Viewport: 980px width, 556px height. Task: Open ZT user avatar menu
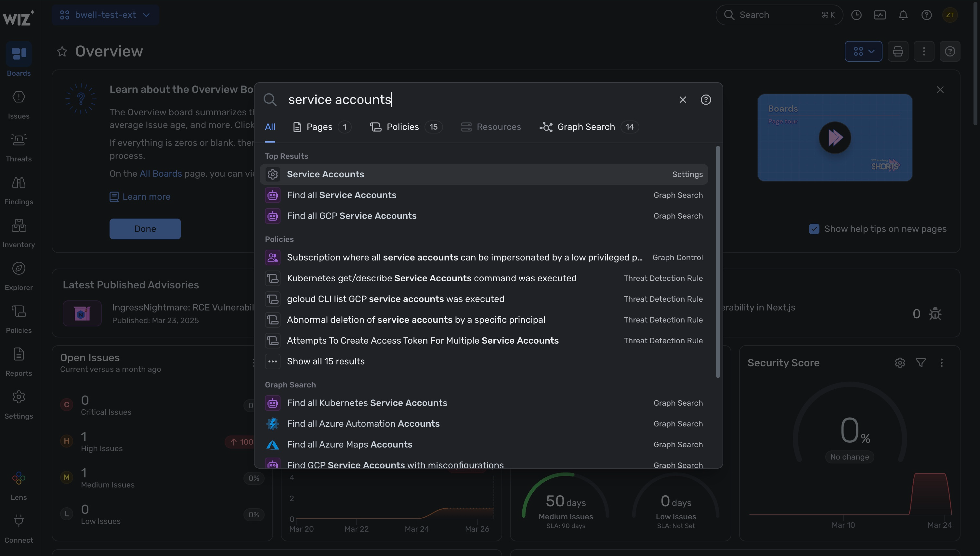(950, 15)
